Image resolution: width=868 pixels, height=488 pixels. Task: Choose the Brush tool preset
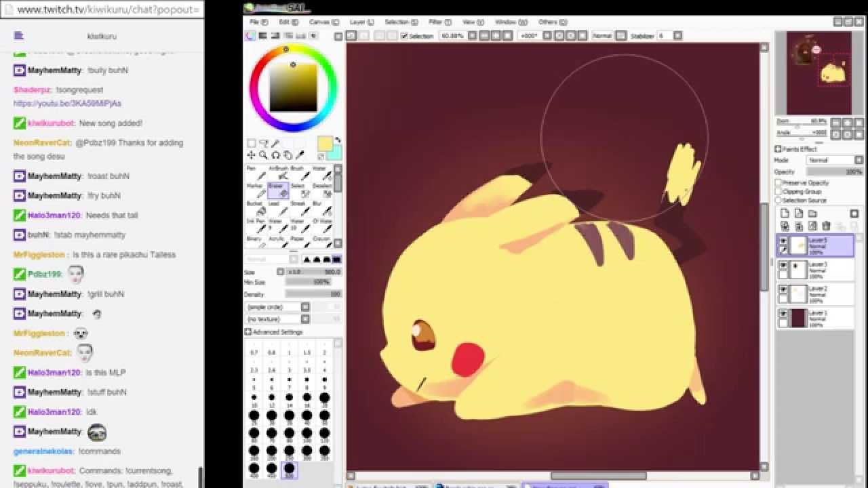(x=299, y=173)
